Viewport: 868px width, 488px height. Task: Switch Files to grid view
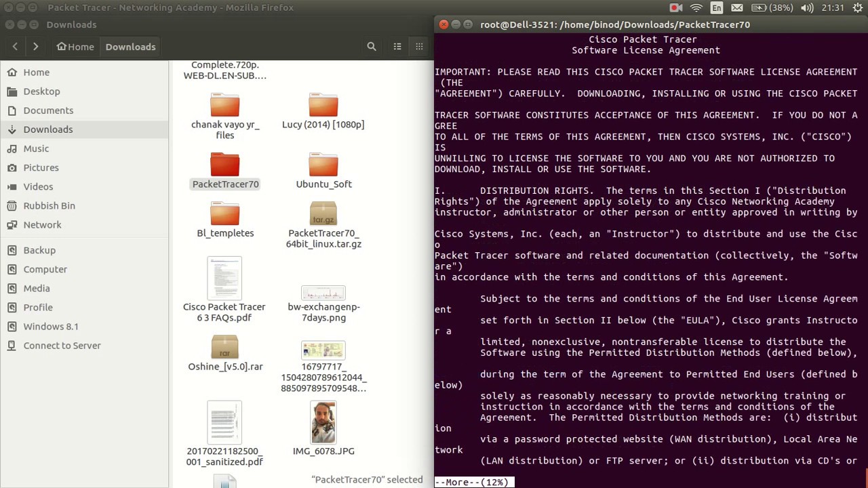(419, 47)
